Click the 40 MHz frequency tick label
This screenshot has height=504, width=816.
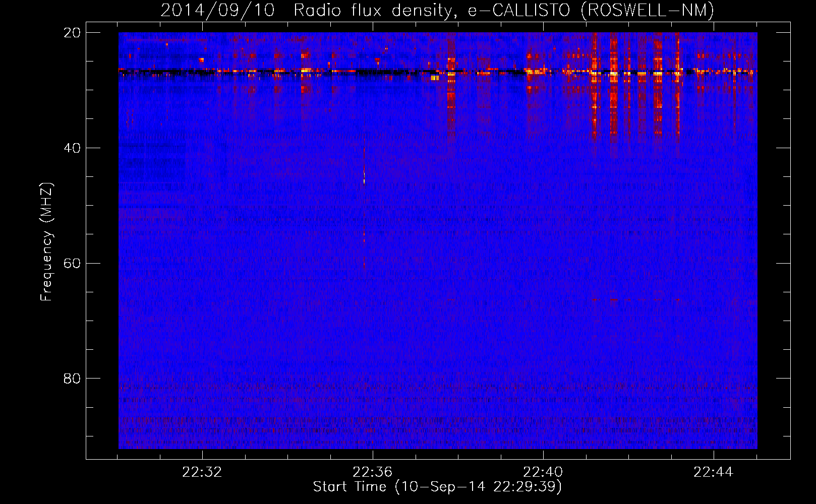72,148
